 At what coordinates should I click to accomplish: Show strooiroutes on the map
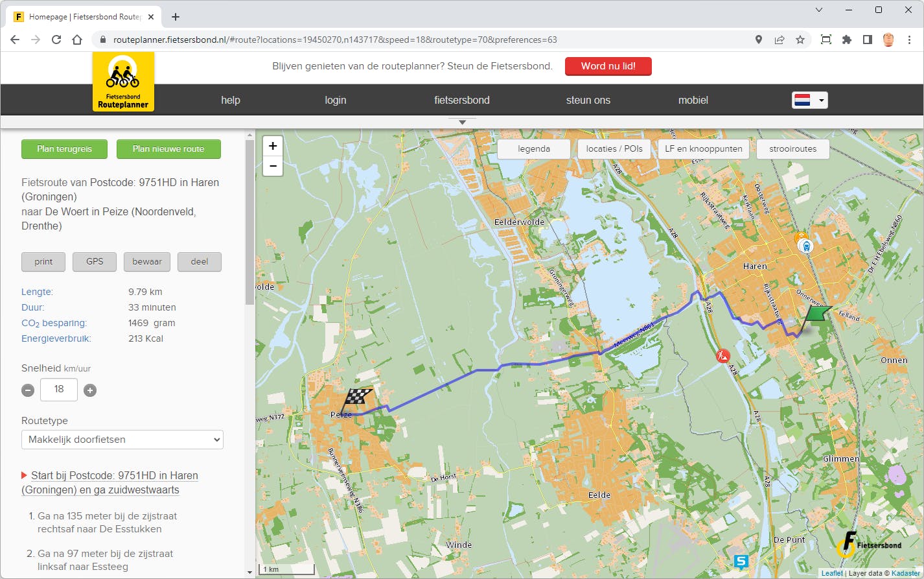click(x=793, y=149)
